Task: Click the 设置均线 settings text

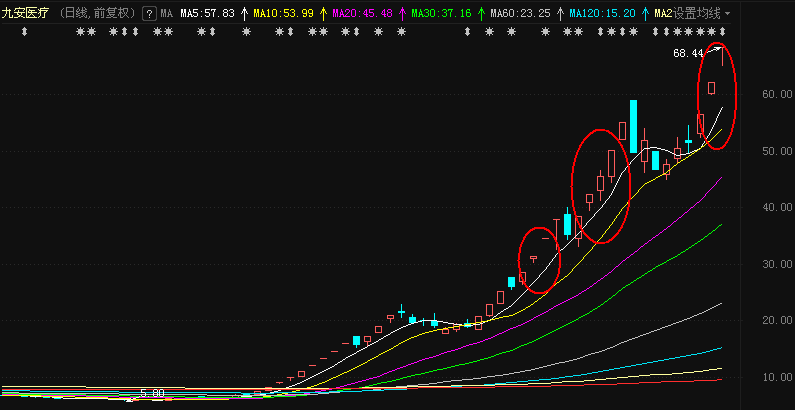Action: tap(697, 14)
